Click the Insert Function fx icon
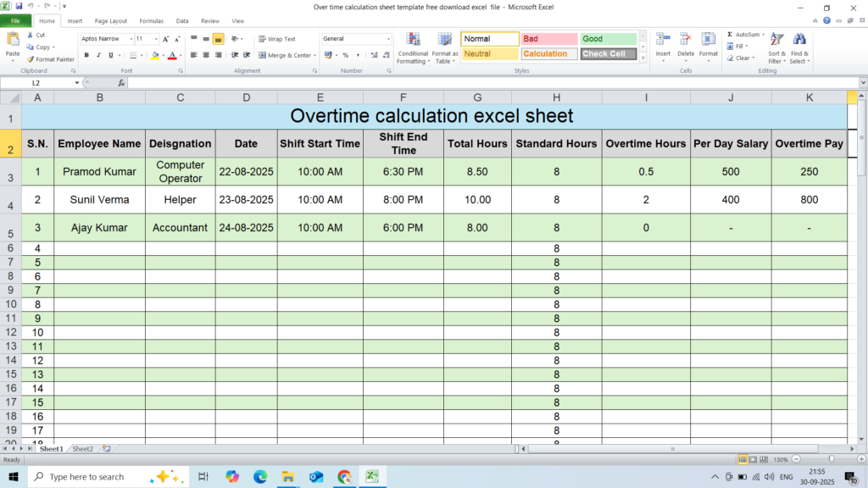The width and height of the screenshot is (868, 488). (x=121, y=83)
